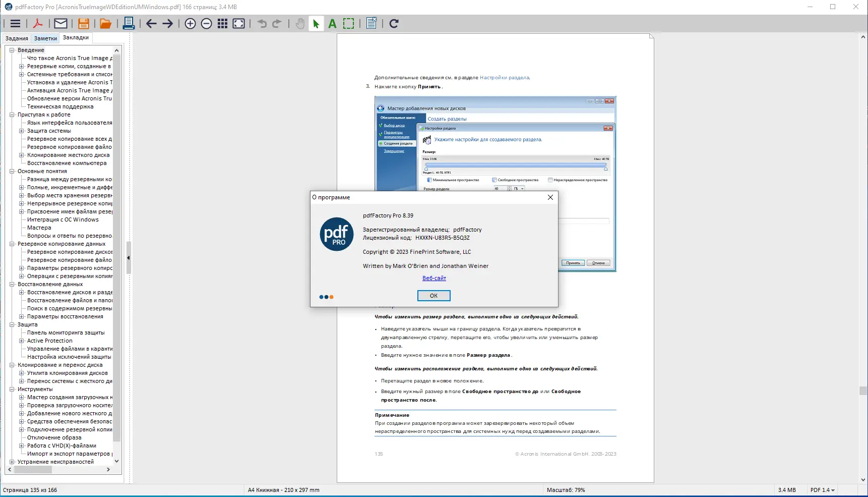The height and width of the screenshot is (497, 868).
Task: Select bookmark Панель мониторинга защиты
Action: coord(66,333)
